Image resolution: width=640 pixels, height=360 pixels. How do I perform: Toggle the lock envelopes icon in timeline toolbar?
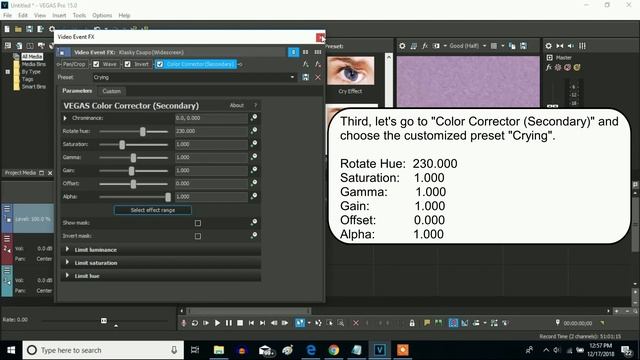412,323
